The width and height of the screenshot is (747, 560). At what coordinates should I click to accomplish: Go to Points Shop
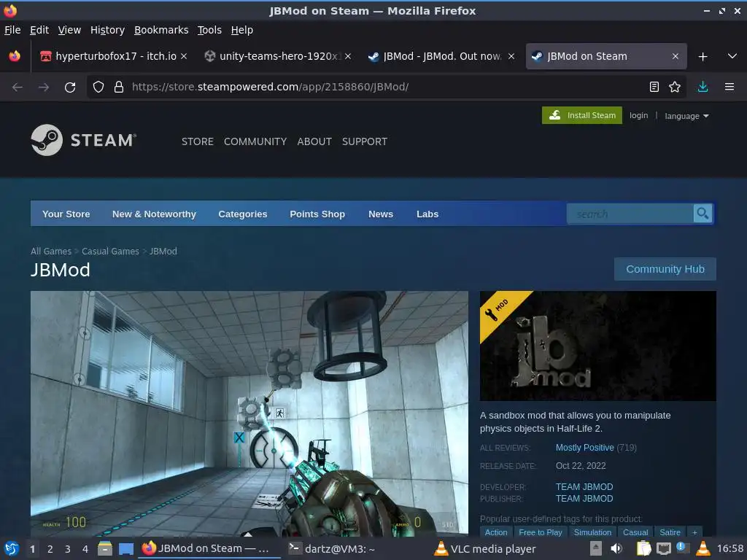(317, 214)
